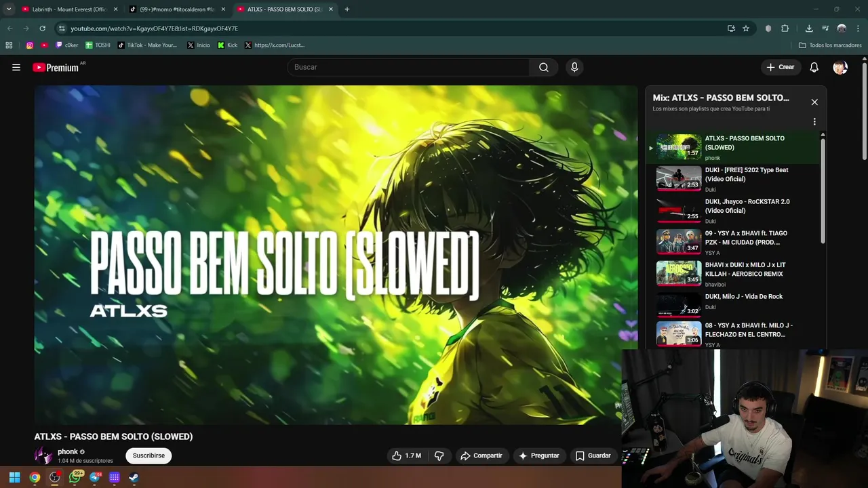The width and height of the screenshot is (868, 488).
Task: Go back in browser history
Action: click(10, 28)
